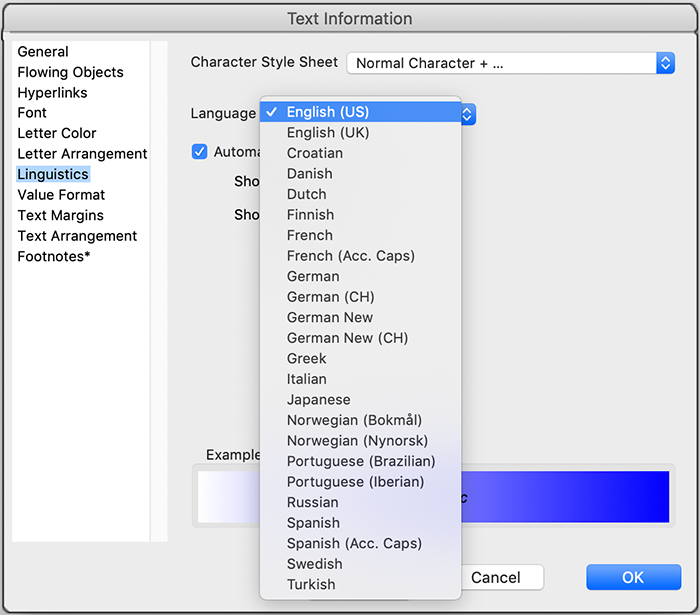Toggle the Automatic checkbox under Language
Viewport: 700px width, 615px height.
tap(200, 152)
